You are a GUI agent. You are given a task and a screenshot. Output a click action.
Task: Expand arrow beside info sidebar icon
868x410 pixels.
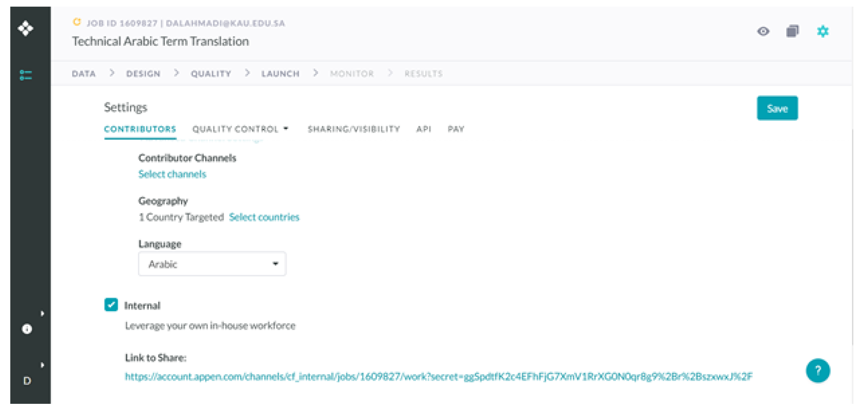click(x=43, y=313)
